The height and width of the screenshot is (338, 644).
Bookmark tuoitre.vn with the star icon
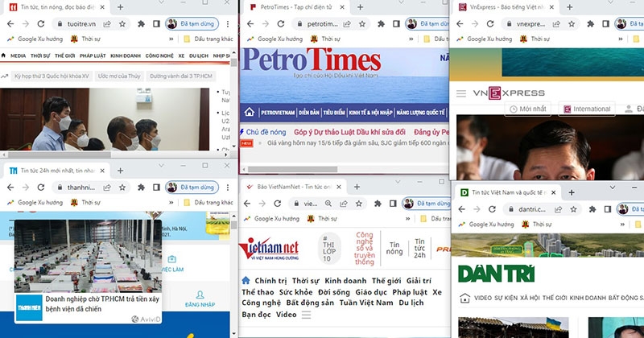[x=122, y=24]
